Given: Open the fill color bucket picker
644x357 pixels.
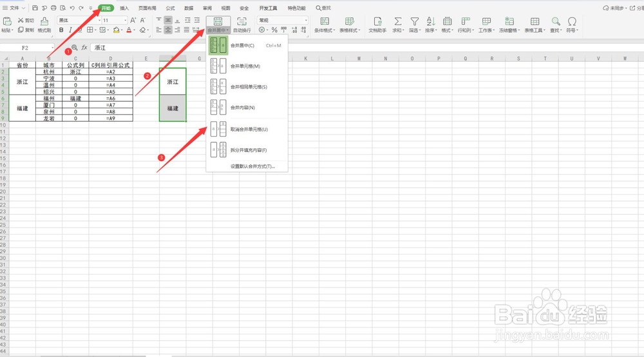Looking at the screenshot, I should point(117,30).
